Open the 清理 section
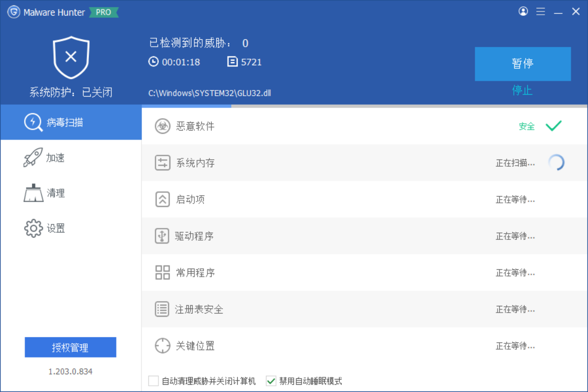This screenshot has width=588, height=392. coord(71,193)
